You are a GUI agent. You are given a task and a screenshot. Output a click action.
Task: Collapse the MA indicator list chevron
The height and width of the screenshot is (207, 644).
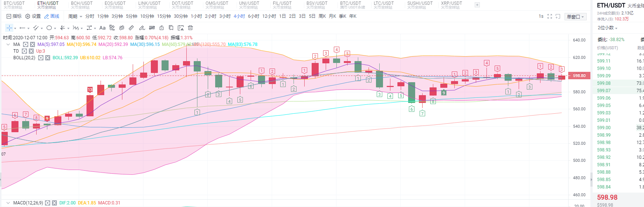point(8,44)
